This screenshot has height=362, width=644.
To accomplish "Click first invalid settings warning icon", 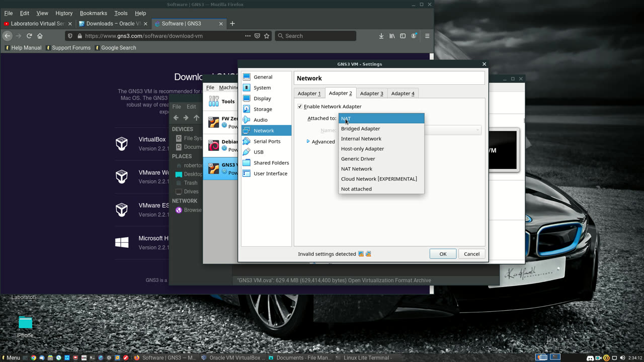I will click(361, 254).
